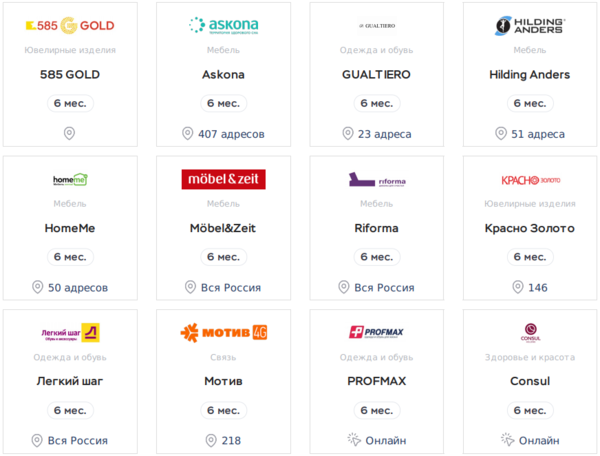Click the 585 GOLD logo
600x456 pixels.
[x=70, y=26]
